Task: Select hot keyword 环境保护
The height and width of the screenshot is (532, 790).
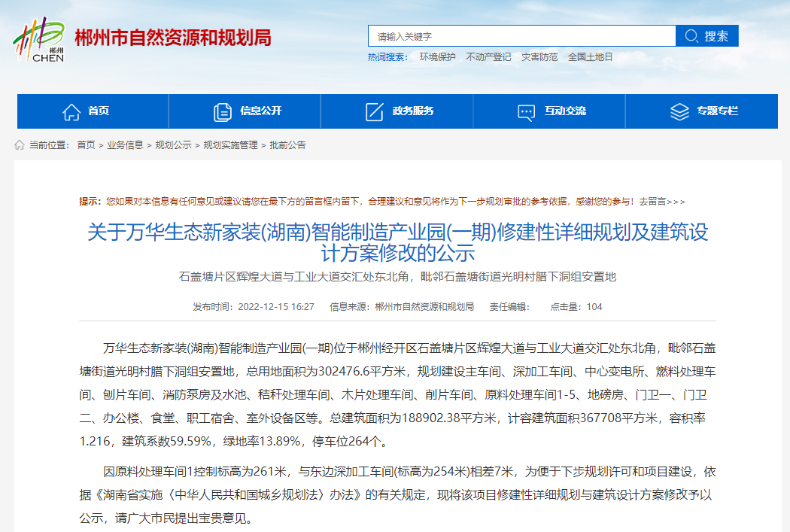Action: [437, 57]
